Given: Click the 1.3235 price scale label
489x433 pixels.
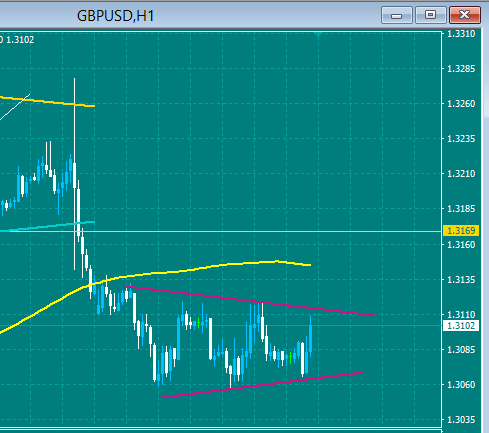Looking at the screenshot, I should [x=461, y=139].
